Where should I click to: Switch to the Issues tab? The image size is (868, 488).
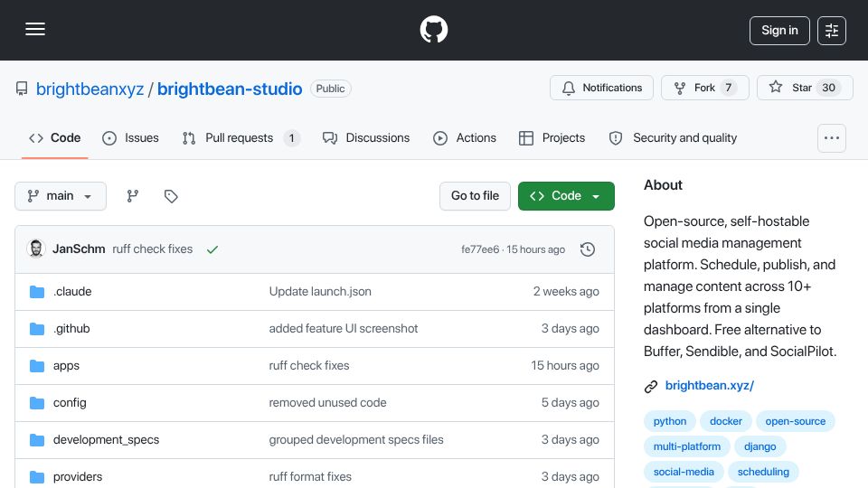(x=130, y=137)
